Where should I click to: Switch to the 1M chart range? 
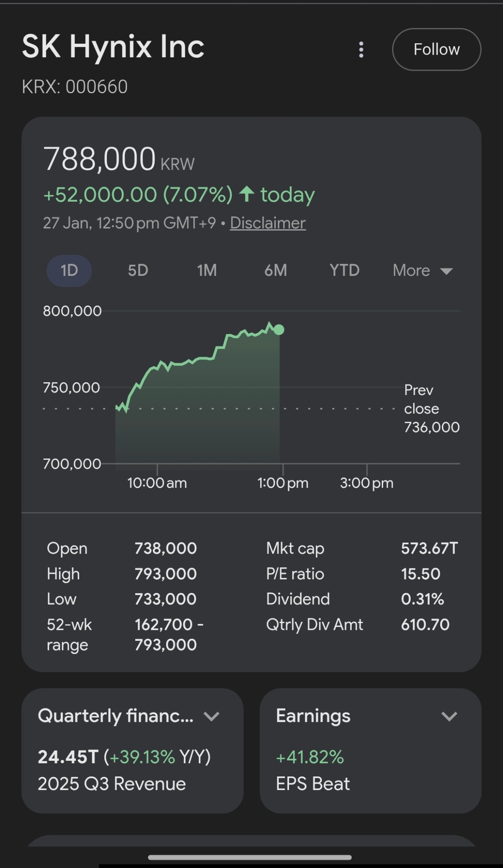(207, 270)
